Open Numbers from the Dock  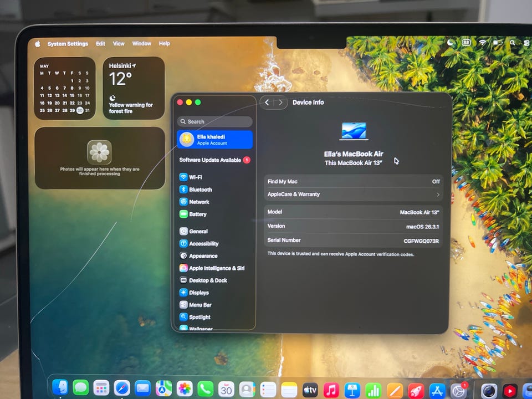point(373,391)
